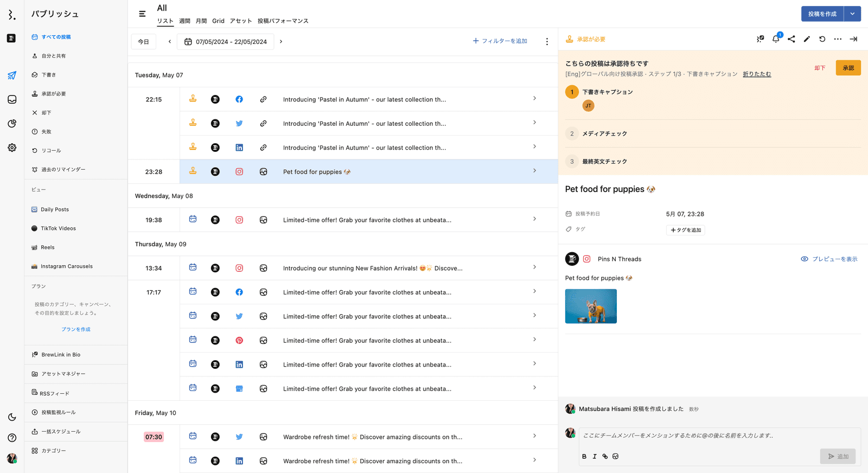Click the 折りたたむ collapse link
This screenshot has width=868, height=473.
(x=757, y=74)
